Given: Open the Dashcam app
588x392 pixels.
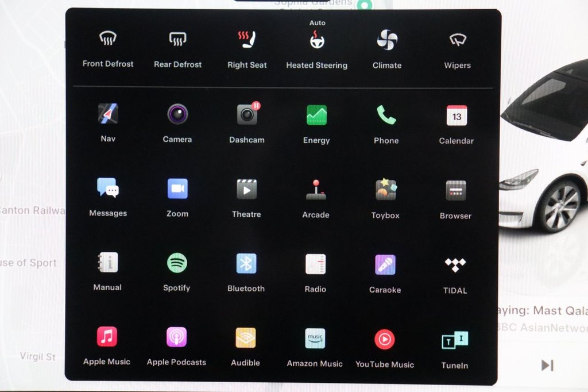Looking at the screenshot, I should [x=247, y=115].
